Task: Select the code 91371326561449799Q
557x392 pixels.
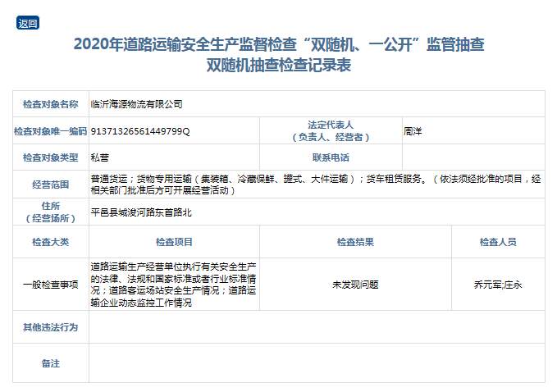Action: (x=140, y=131)
